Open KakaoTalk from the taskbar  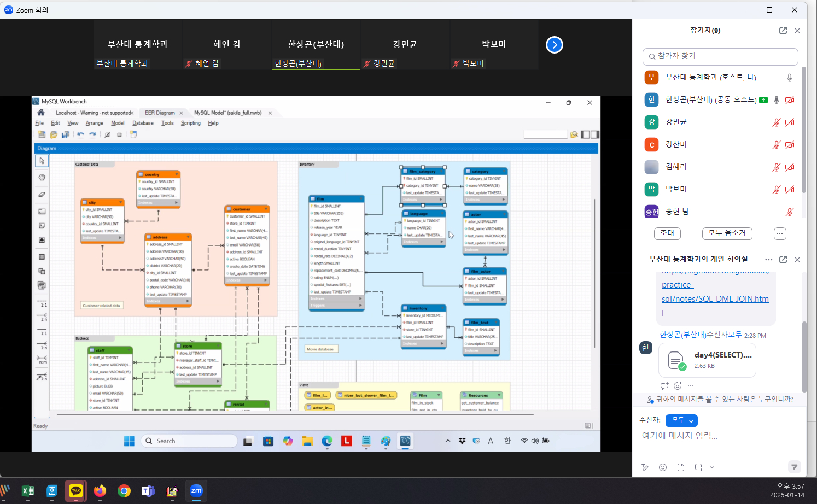point(76,491)
